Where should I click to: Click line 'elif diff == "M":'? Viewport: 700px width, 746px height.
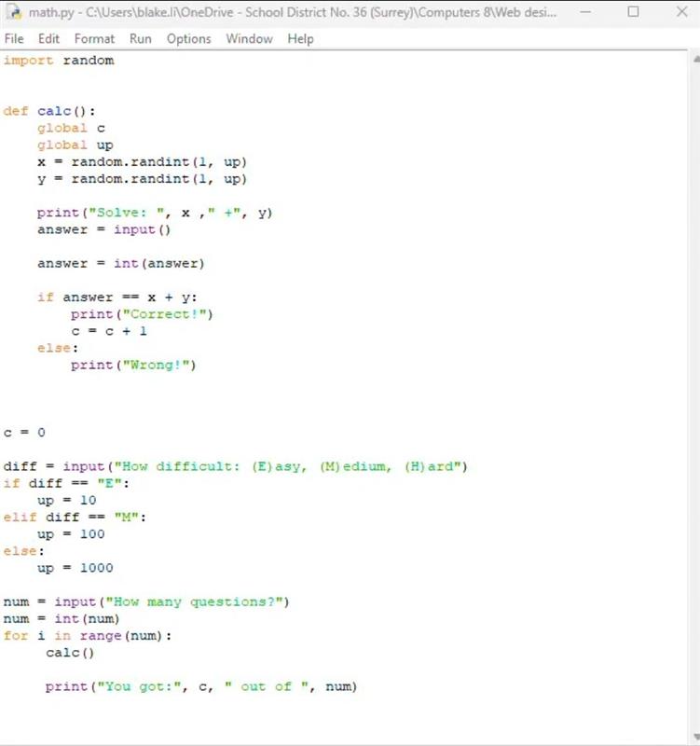tap(75, 518)
